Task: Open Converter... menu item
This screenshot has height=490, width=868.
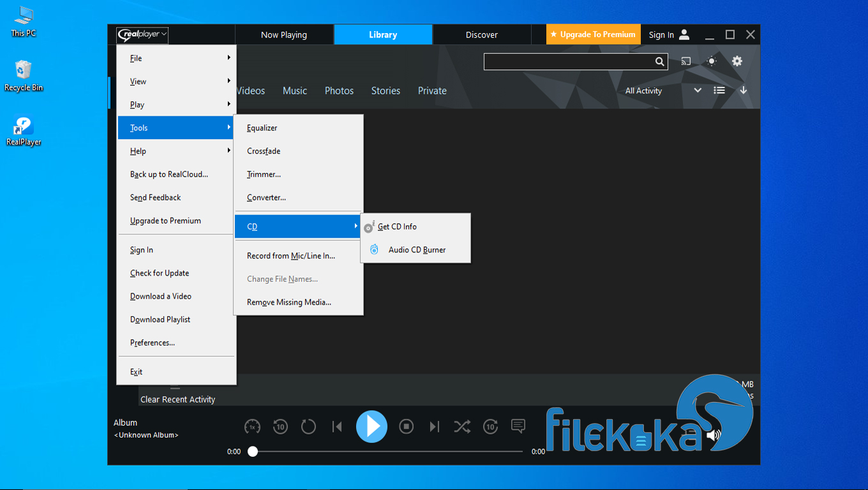Action: point(298,198)
